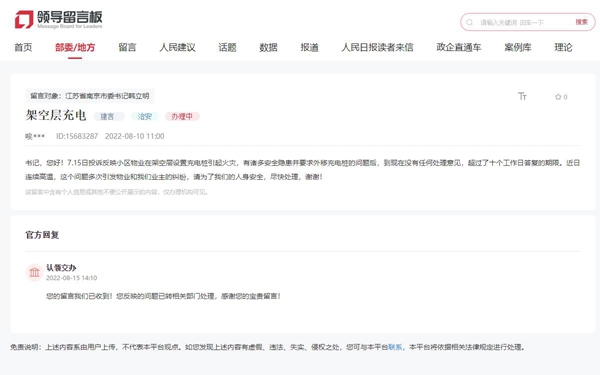Viewport: 600px width, 375px height.
Task: Open the 留言 nav tab
Action: pos(127,47)
